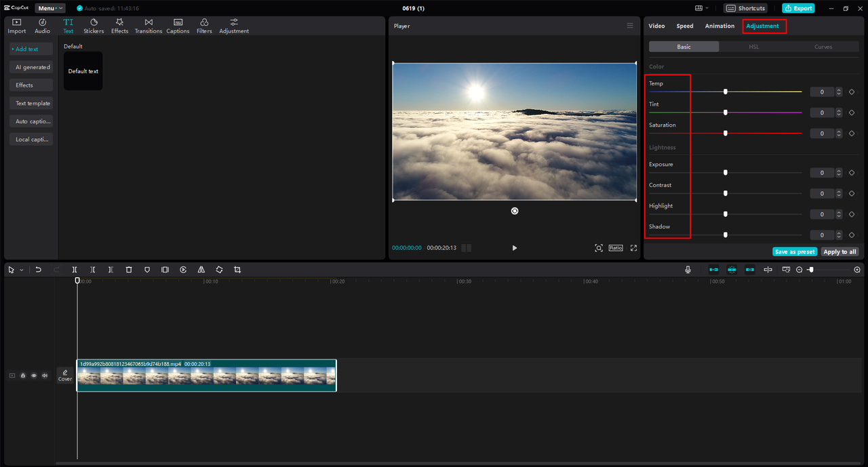The image size is (868, 467).
Task: Mirror the clip with flip icon
Action: coord(201,270)
